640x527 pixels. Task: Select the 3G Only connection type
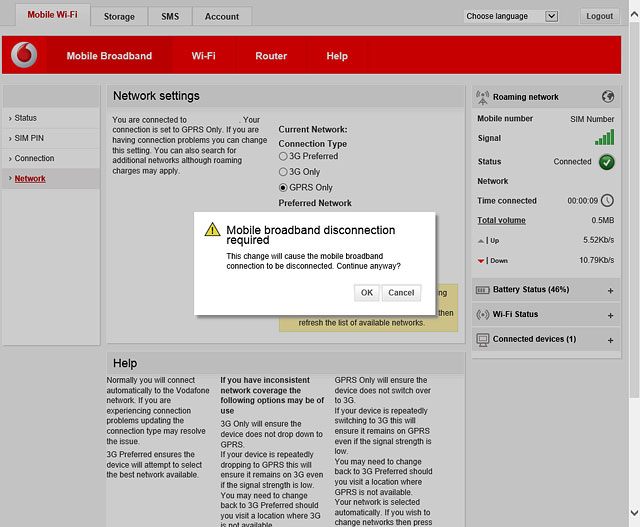[x=283, y=172]
